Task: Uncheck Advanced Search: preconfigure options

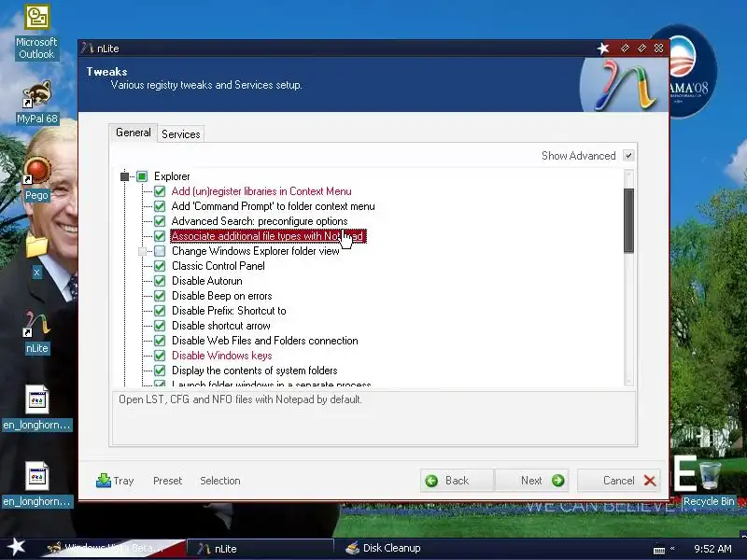Action: coord(160,221)
